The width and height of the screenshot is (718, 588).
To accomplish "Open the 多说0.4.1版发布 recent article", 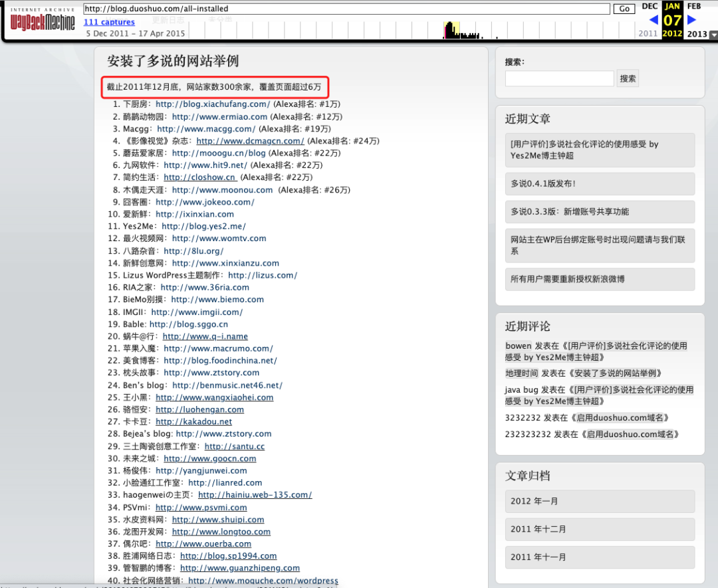I will [x=543, y=183].
